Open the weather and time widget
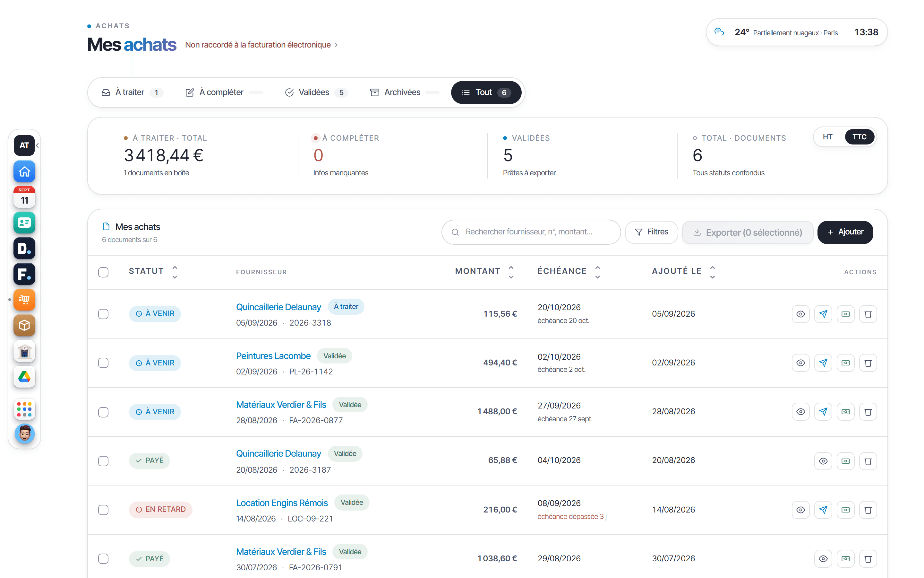Screen dimensions: 924x578 pos(797,32)
